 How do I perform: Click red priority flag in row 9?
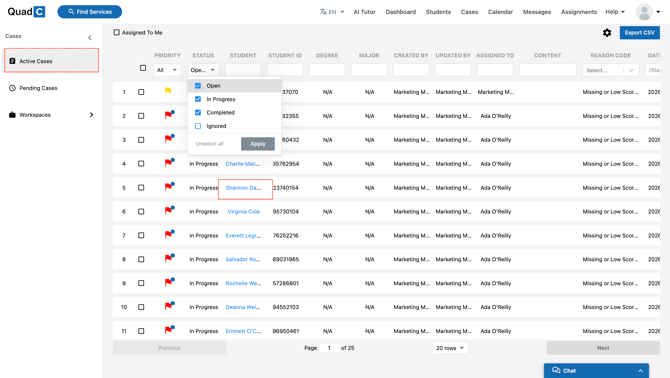[169, 282]
